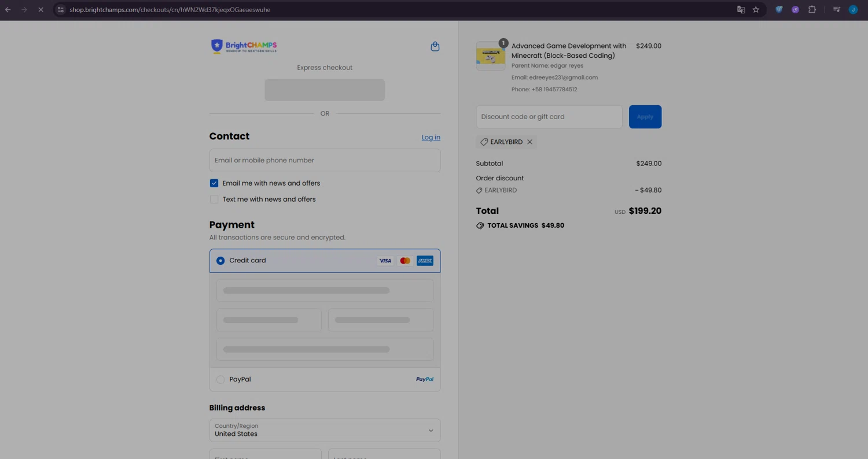The width and height of the screenshot is (868, 459).
Task: Open the shopping bag cart icon
Action: (435, 46)
